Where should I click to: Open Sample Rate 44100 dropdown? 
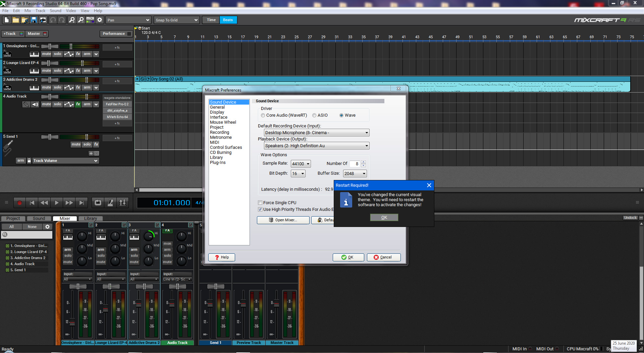click(301, 164)
